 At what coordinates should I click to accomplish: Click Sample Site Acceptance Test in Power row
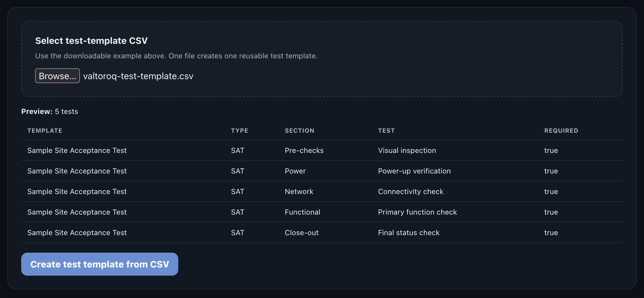point(77,171)
